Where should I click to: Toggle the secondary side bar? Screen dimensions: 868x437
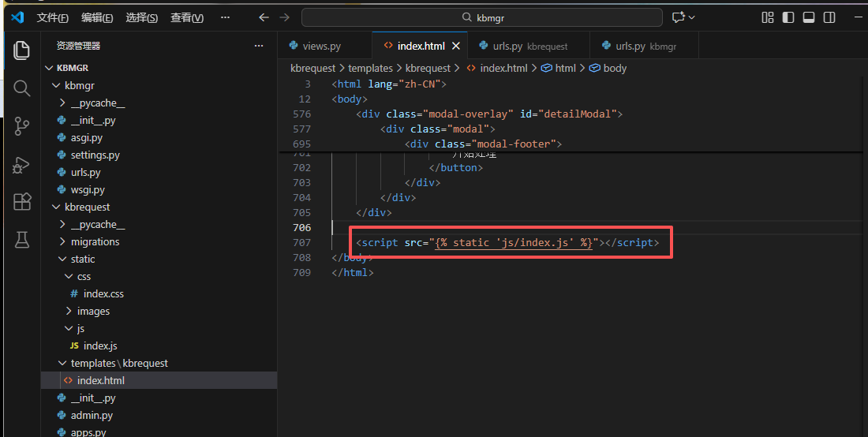[x=829, y=17]
